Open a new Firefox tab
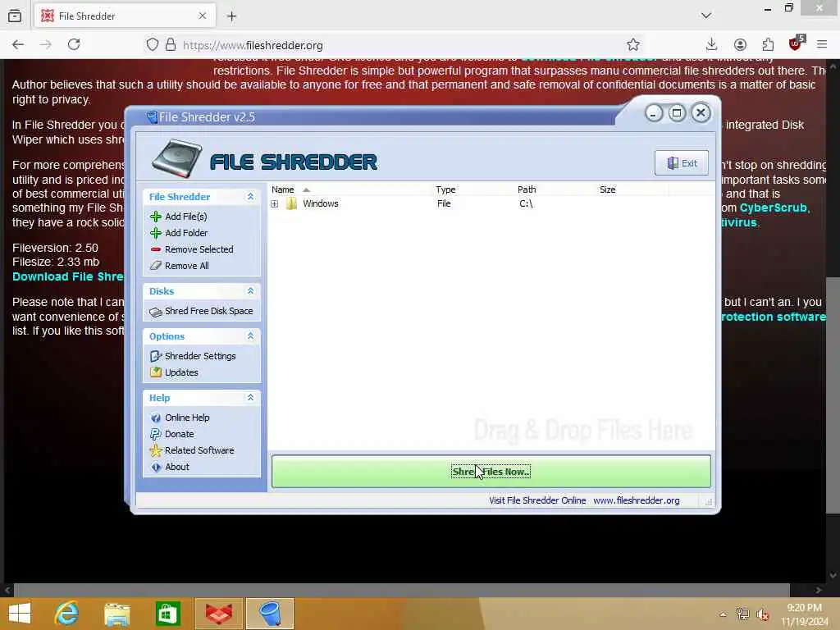The height and width of the screenshot is (630, 840). click(x=231, y=16)
